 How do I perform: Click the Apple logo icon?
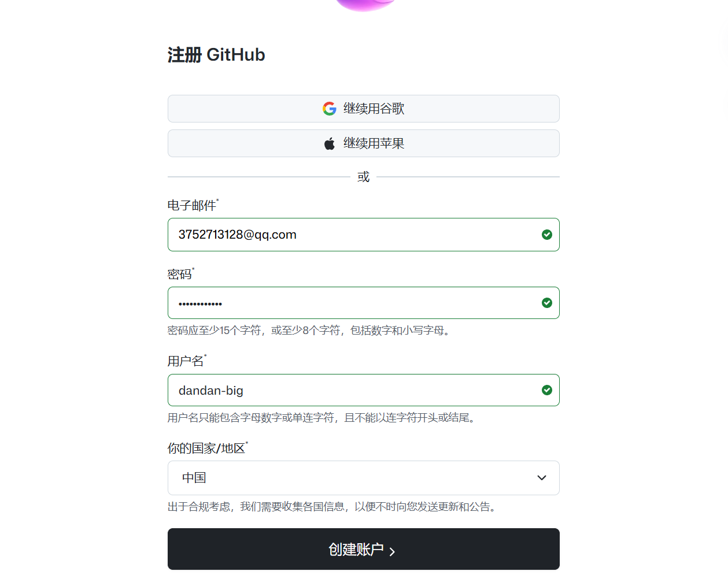coord(329,143)
